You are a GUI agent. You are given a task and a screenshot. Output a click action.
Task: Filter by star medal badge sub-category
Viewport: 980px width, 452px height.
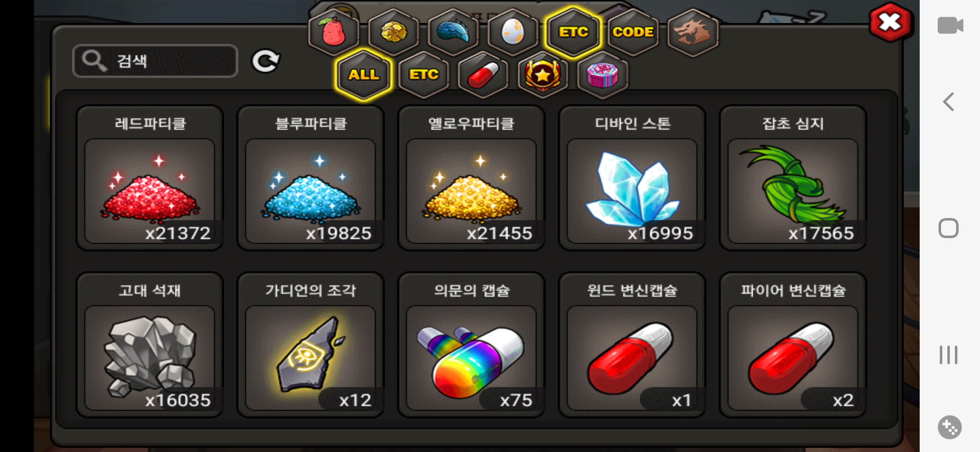coord(543,74)
